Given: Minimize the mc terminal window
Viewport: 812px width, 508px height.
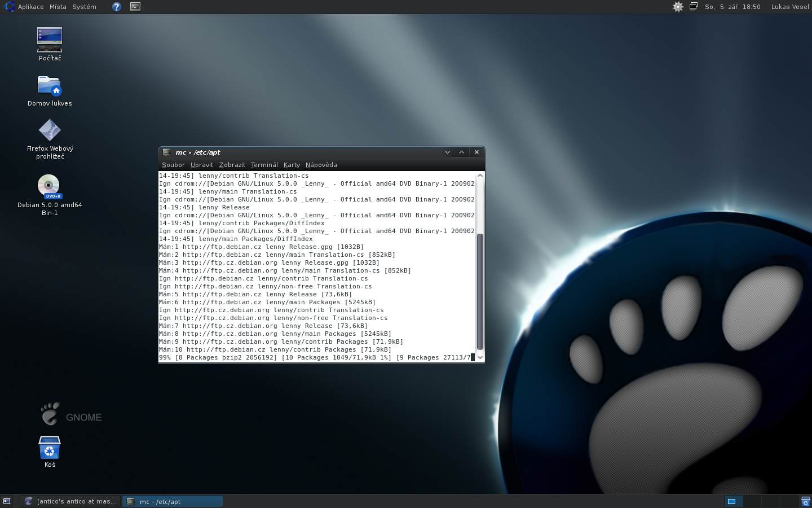Looking at the screenshot, I should click(x=447, y=152).
